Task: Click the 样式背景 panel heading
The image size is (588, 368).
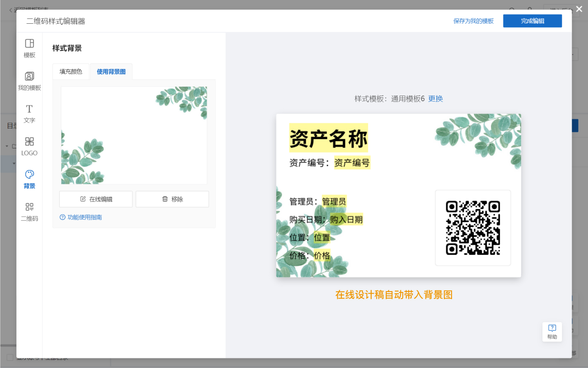Action: pyautogui.click(x=67, y=48)
